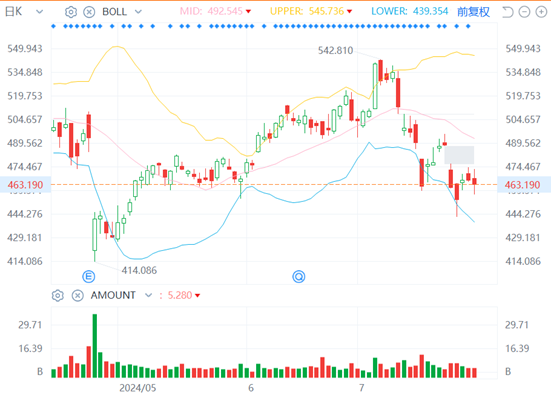
Task: Click the 16.39 right volume axis label
Action: pos(517,349)
